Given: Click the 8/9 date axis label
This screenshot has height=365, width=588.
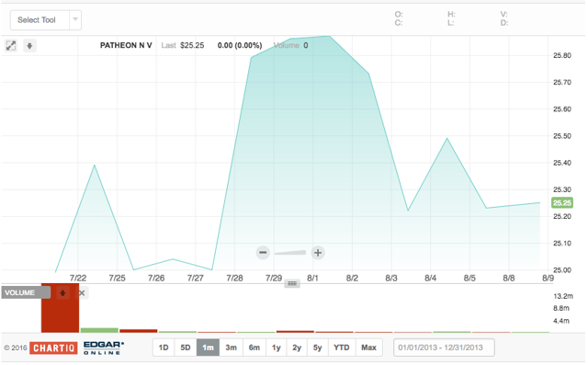Looking at the screenshot, I should (x=548, y=278).
